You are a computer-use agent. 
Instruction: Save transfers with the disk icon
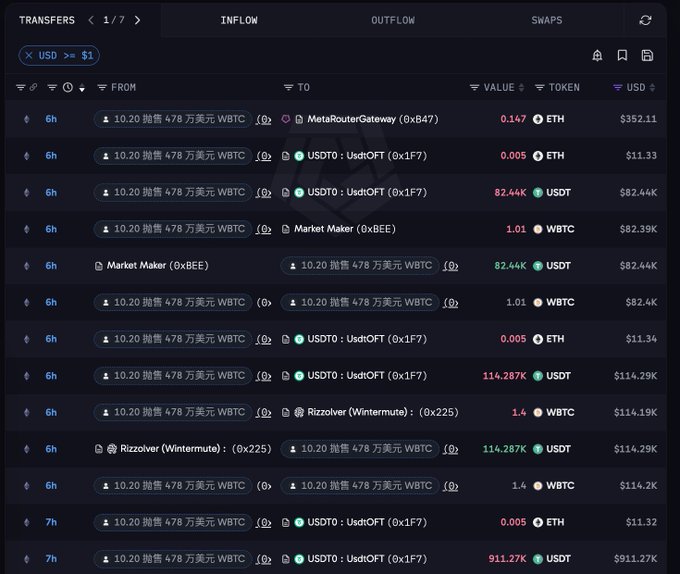[647, 55]
